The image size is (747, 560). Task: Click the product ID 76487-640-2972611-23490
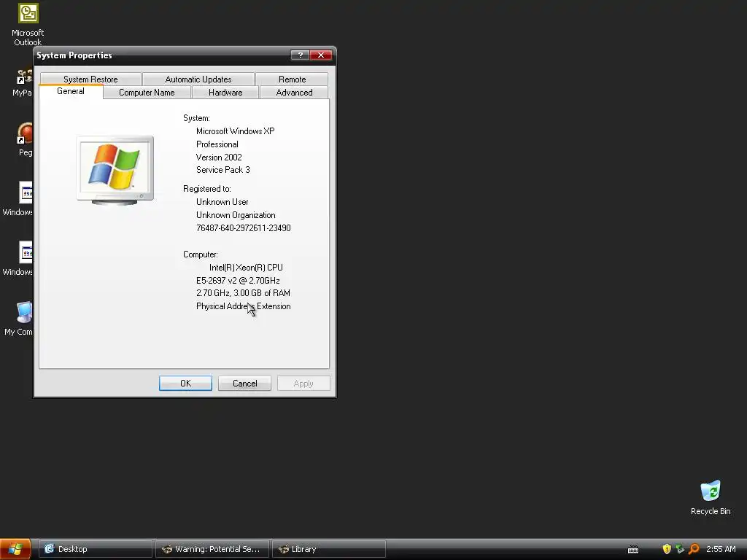pyautogui.click(x=244, y=228)
